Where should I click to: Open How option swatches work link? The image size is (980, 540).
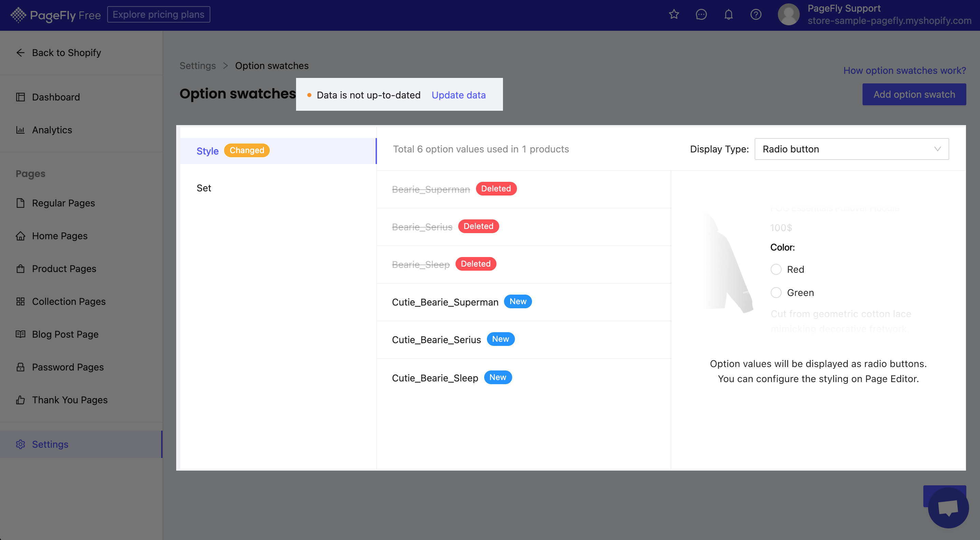(904, 70)
